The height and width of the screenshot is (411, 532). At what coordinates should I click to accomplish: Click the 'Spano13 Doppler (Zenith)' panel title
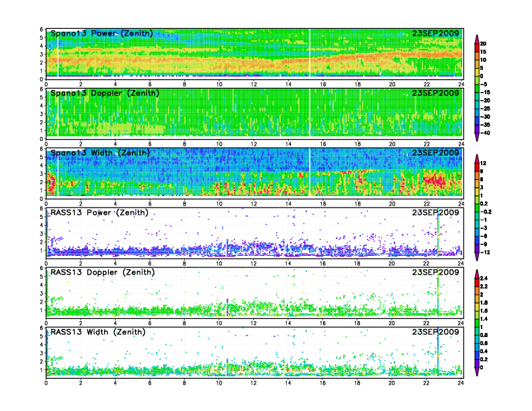tap(105, 93)
